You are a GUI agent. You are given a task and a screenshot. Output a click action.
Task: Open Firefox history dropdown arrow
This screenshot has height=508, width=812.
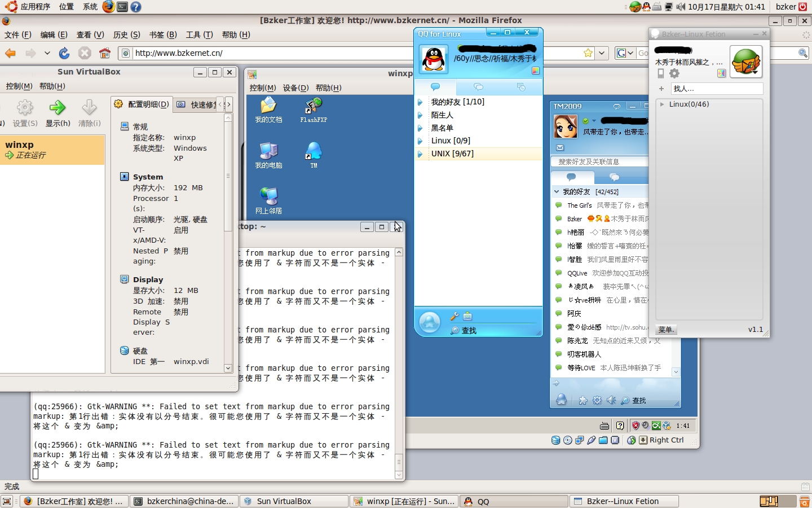click(47, 53)
